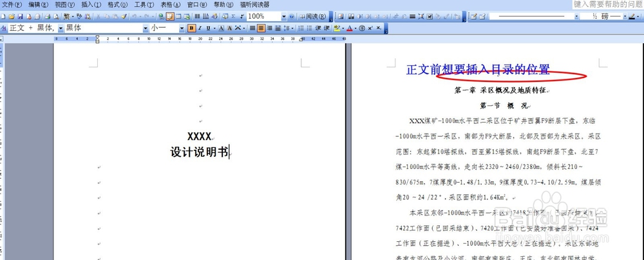Screen dimensions: 644x260
Task: Open the 视图(V) menu
Action: pyautogui.click(x=64, y=5)
